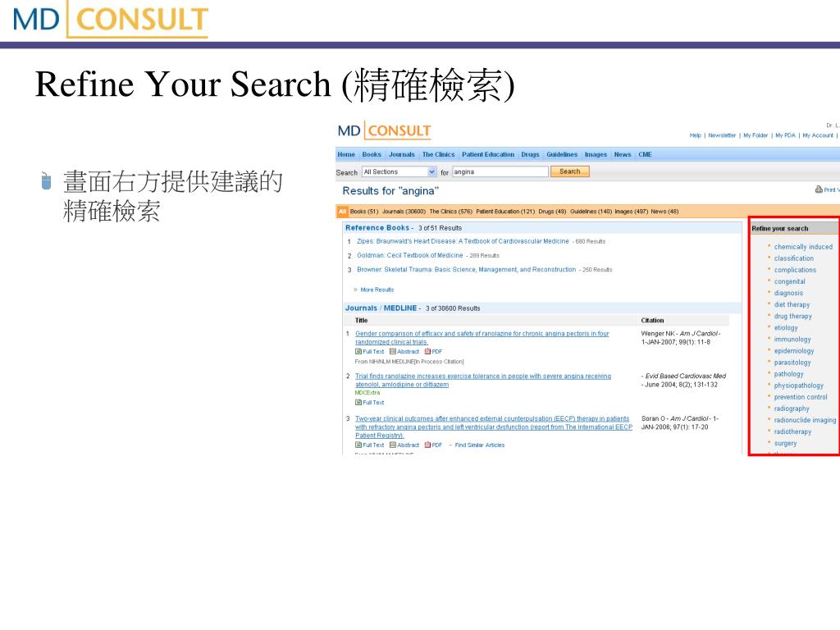Open Abstract icon for Gender comparison article

click(393, 351)
